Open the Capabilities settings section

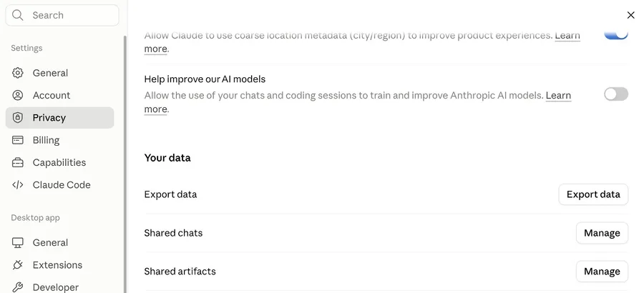click(59, 162)
